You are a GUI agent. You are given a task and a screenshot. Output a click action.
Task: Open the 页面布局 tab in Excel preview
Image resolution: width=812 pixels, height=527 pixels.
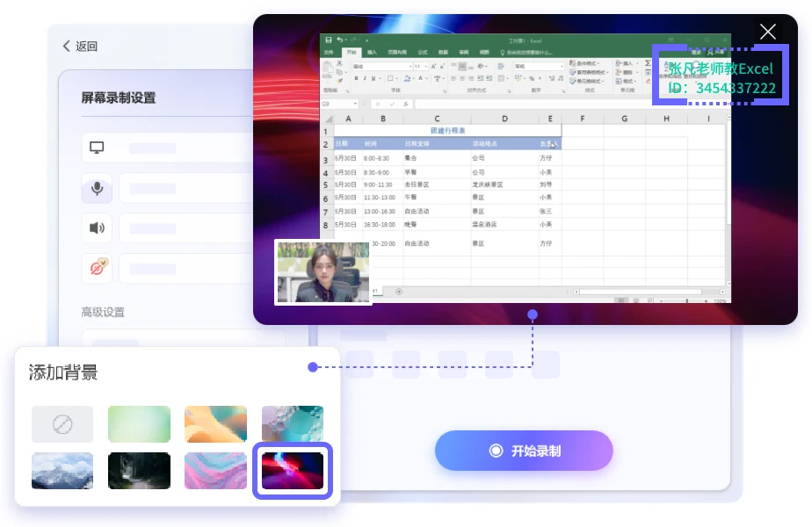point(397,53)
